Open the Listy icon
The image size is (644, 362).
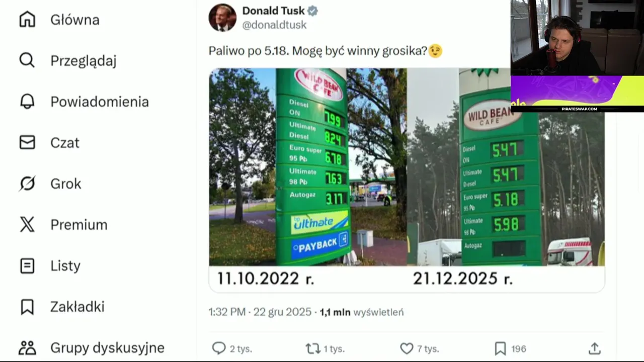[27, 265]
